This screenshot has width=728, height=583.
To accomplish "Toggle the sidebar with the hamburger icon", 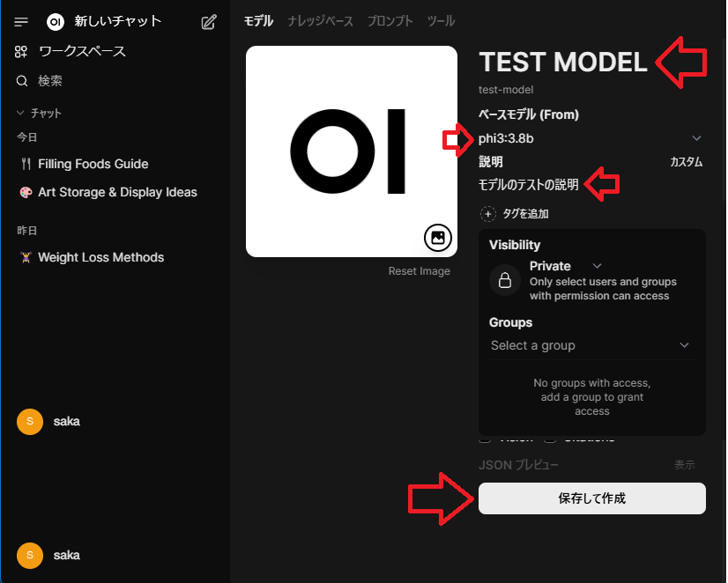I will (x=21, y=22).
